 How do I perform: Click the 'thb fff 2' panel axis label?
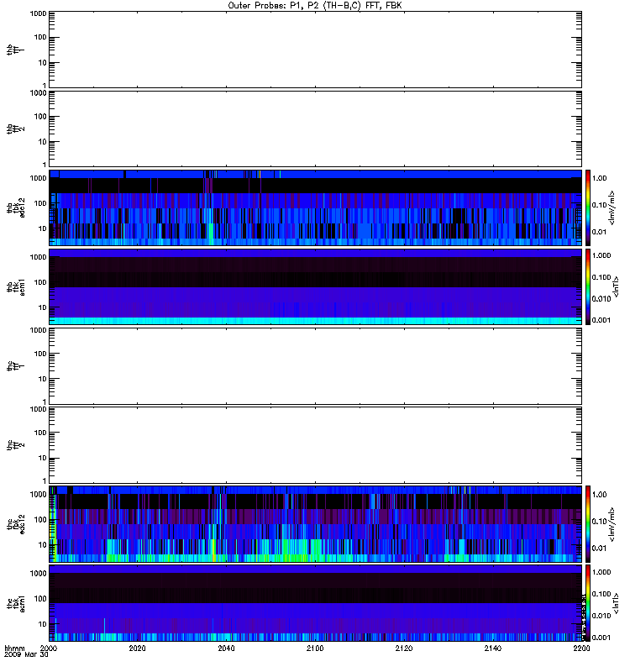tap(16, 129)
